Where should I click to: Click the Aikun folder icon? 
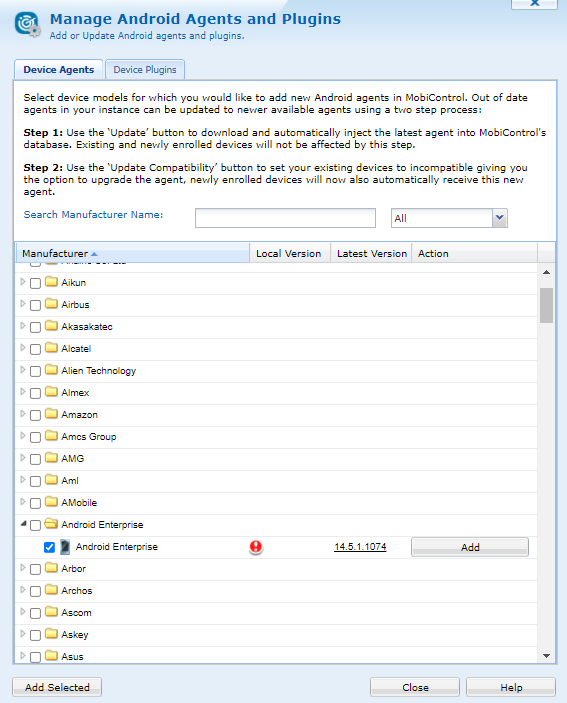[x=52, y=282]
